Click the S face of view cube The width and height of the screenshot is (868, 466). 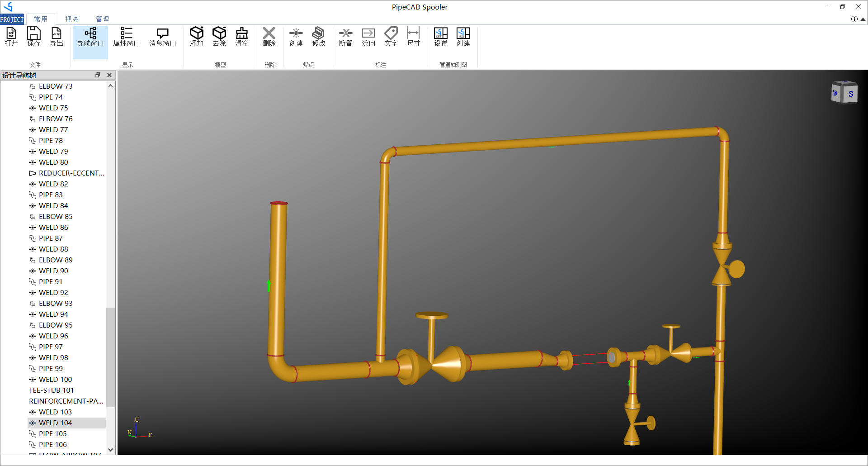(850, 94)
